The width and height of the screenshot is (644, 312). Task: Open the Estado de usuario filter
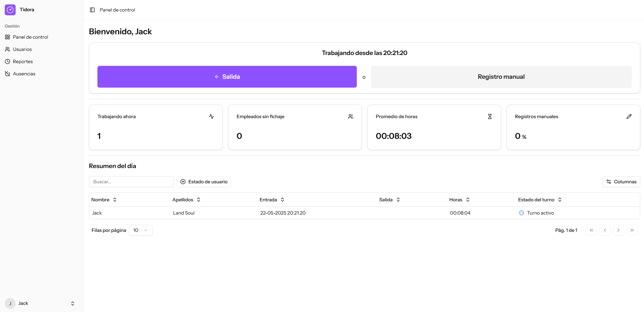204,182
